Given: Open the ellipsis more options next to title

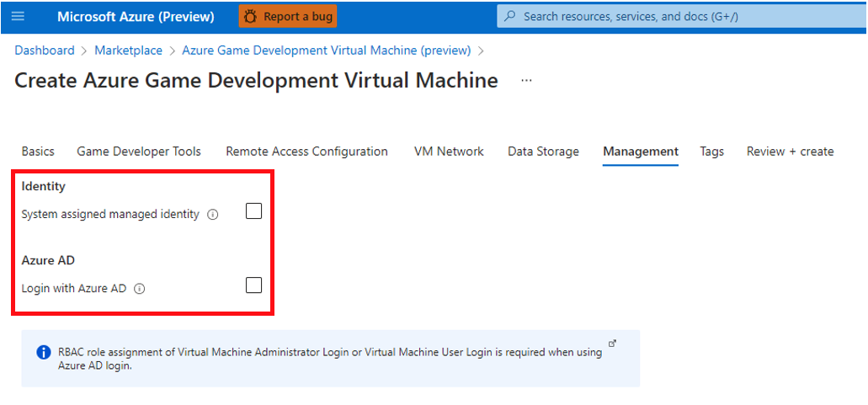Looking at the screenshot, I should tap(526, 81).
